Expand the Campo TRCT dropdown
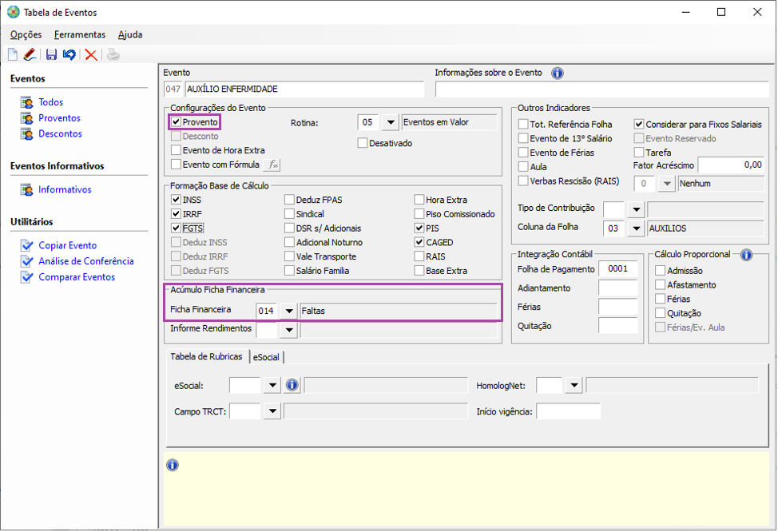Viewport: 778px width, 532px height. pos(272,411)
